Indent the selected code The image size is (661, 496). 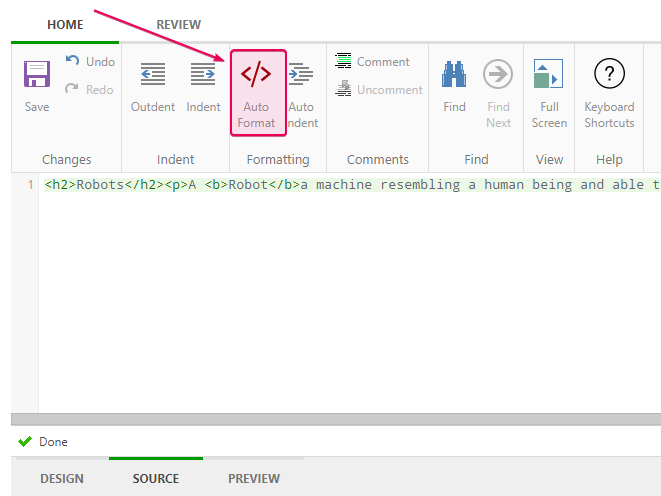[203, 88]
